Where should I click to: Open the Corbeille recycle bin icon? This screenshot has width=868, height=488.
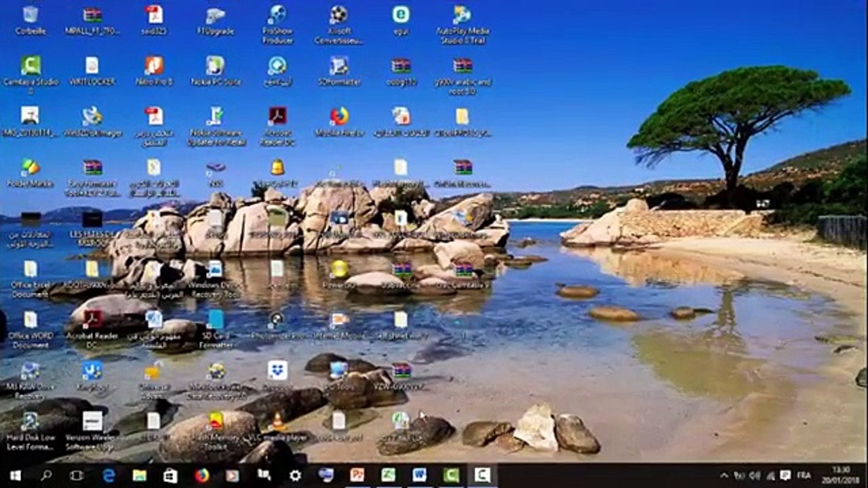click(30, 20)
